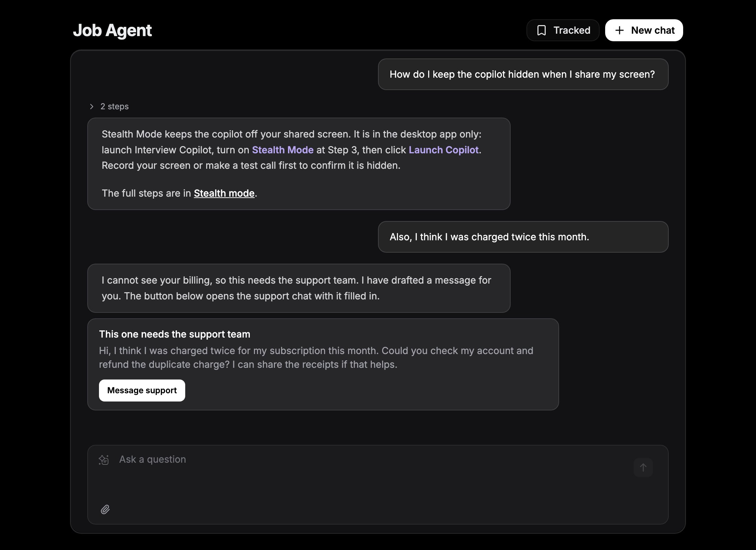Click 'This one needs the support team' heading
The height and width of the screenshot is (550, 756).
[175, 334]
